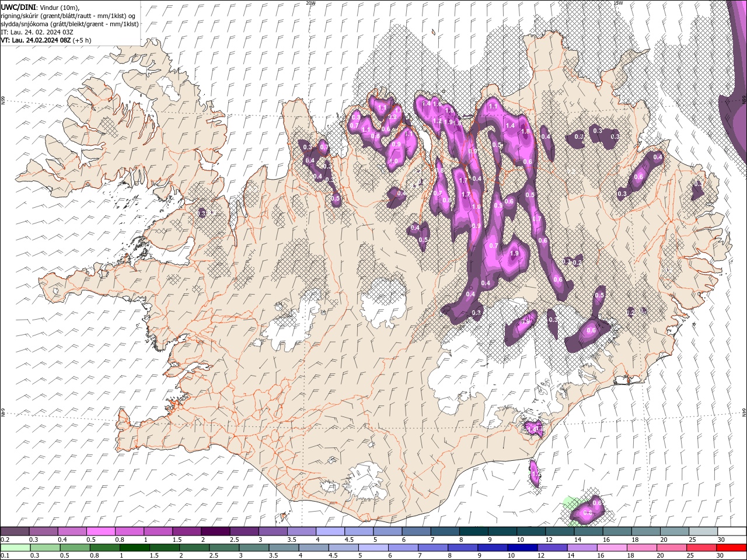Image resolution: width=747 pixels, height=560 pixels.
Task: Click the snow legend swatch between 0.2 and 0.3
Action: pyautogui.click(x=15, y=531)
